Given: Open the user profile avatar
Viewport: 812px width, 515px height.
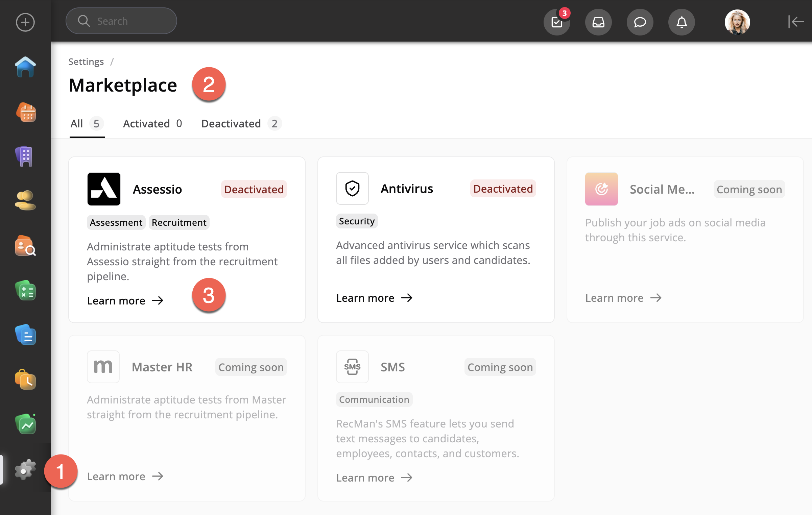Looking at the screenshot, I should tap(737, 22).
